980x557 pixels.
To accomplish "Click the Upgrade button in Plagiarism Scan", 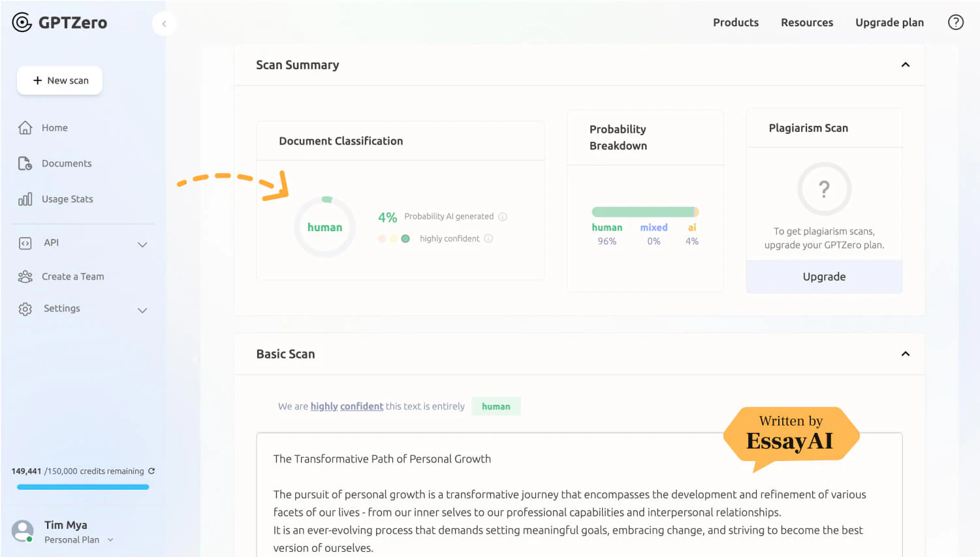I will click(x=824, y=276).
